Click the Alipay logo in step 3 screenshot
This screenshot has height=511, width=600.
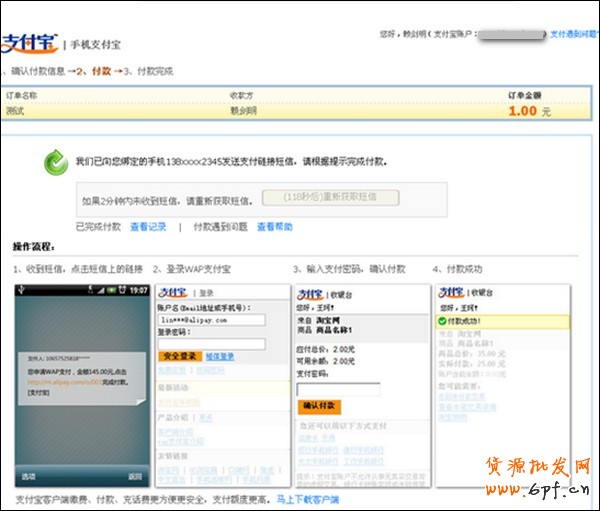pyautogui.click(x=310, y=293)
